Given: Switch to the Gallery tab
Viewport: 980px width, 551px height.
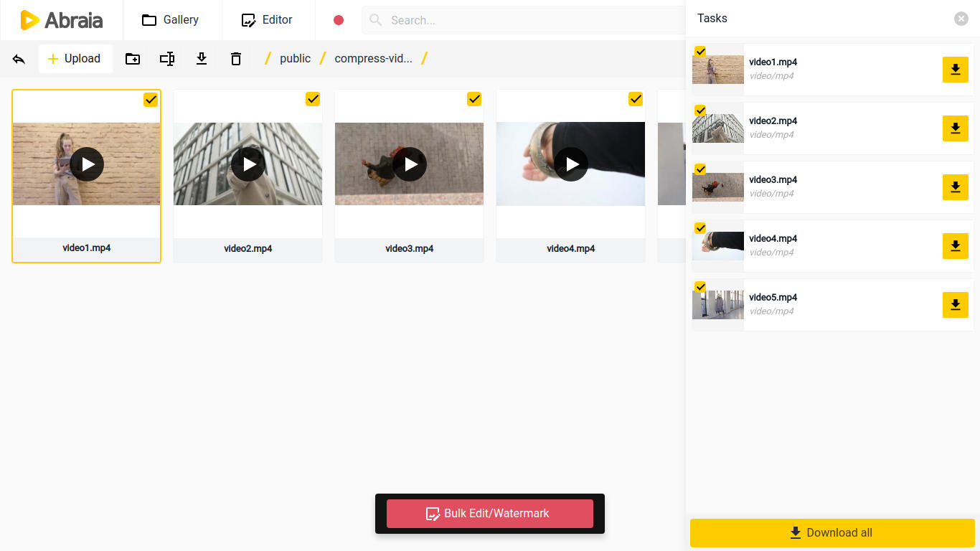Looking at the screenshot, I should click(x=171, y=20).
